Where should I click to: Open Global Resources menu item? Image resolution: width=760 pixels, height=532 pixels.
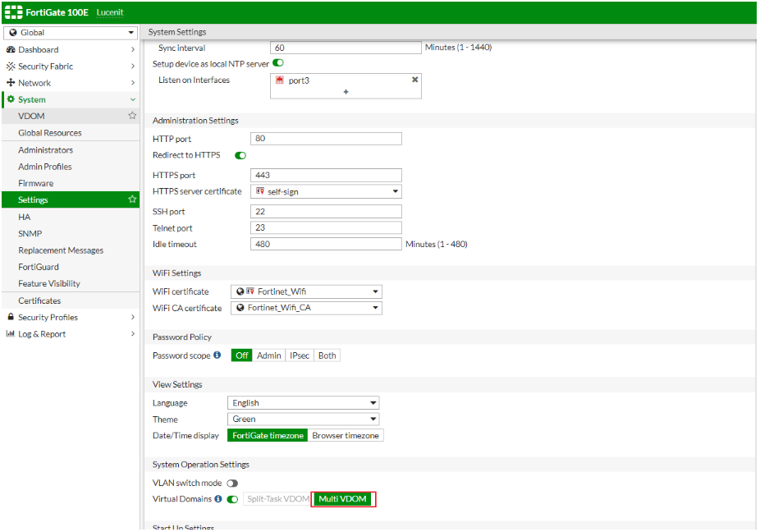pos(71,132)
